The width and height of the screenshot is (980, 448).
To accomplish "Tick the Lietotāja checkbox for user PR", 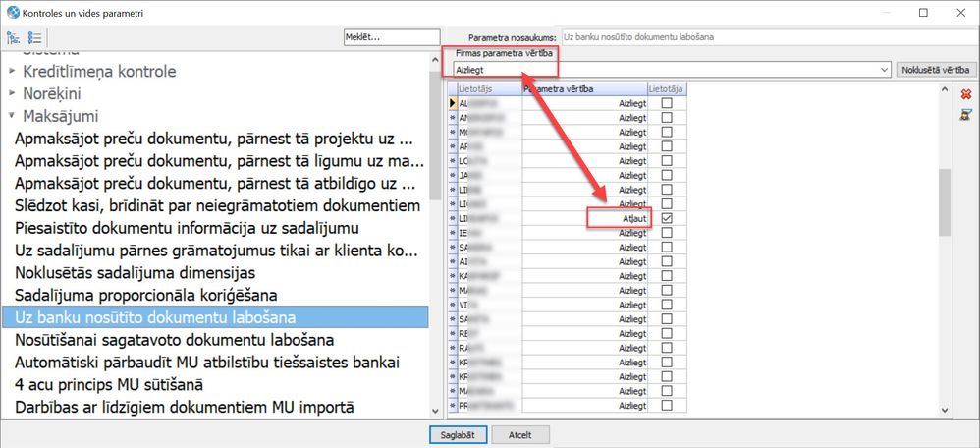I will [667, 406].
